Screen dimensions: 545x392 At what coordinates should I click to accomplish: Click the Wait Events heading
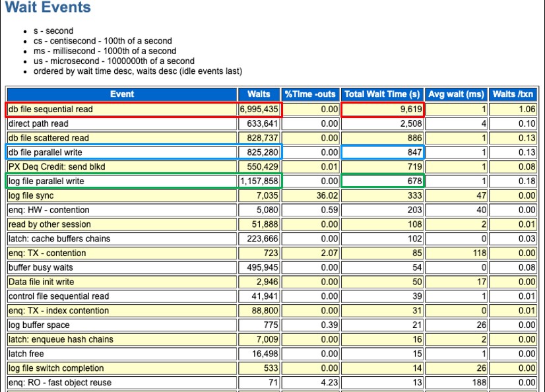pos(48,9)
